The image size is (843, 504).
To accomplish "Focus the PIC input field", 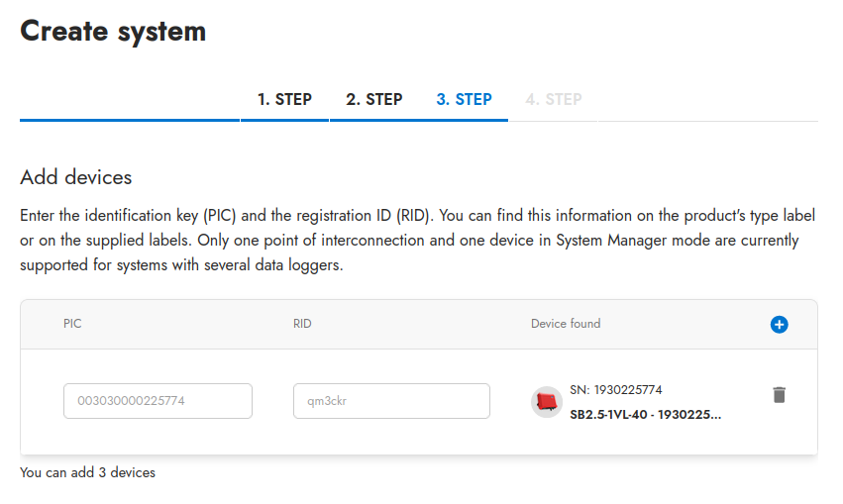I will (x=158, y=401).
